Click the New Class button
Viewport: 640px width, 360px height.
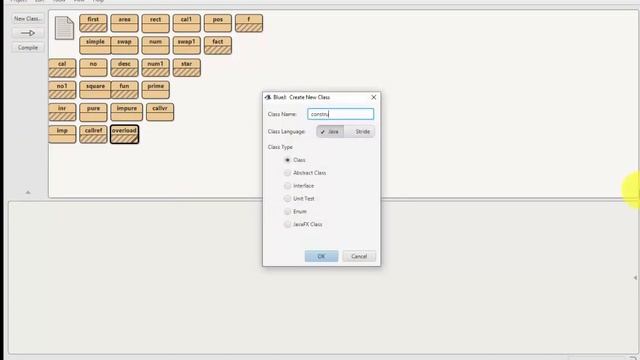click(28, 19)
